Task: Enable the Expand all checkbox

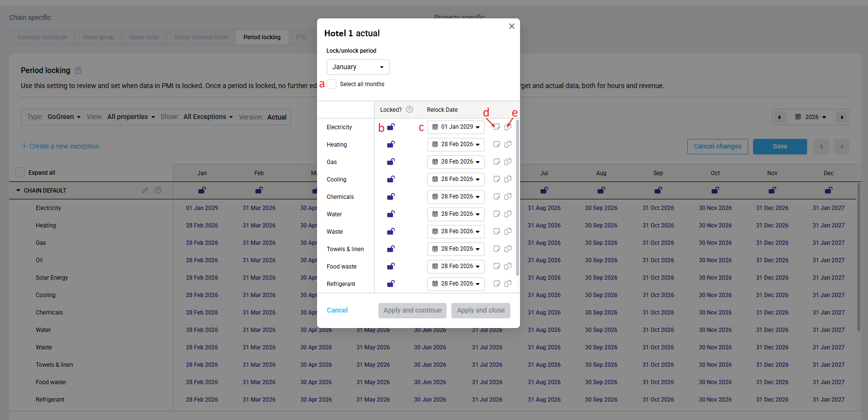Action: (20, 172)
